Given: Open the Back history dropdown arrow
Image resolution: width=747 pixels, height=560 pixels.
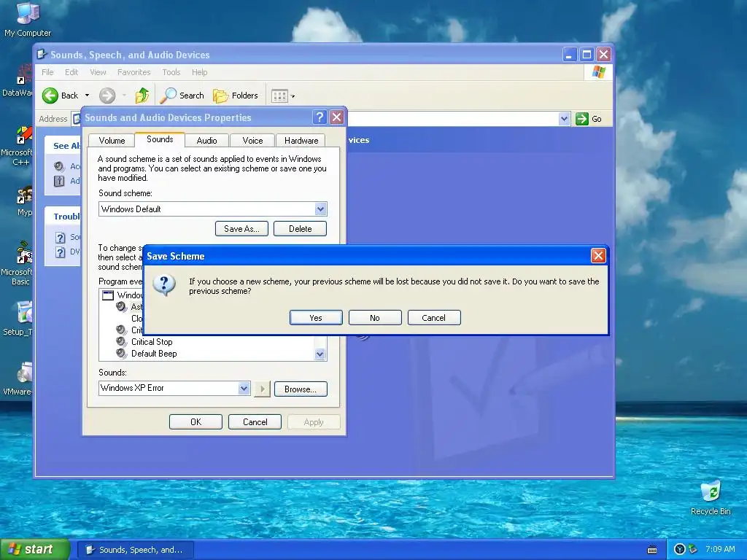Looking at the screenshot, I should tap(88, 96).
